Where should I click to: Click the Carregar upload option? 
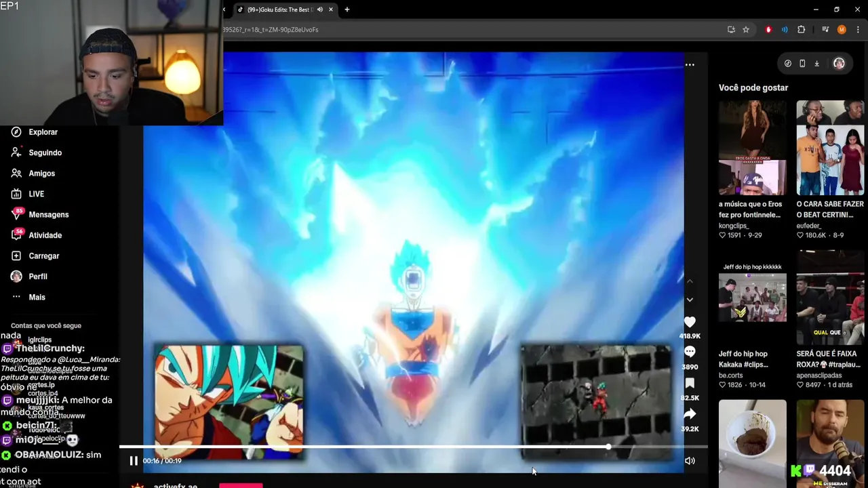coord(43,256)
